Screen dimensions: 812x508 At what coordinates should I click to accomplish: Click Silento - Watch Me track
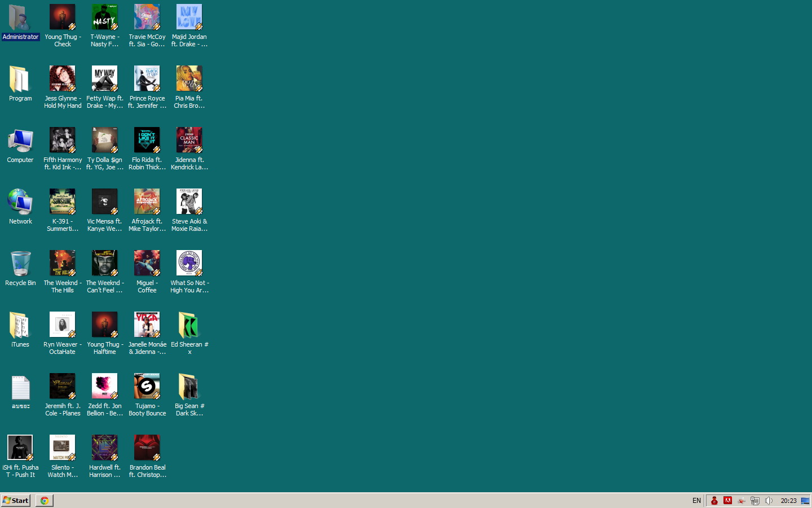click(x=63, y=457)
